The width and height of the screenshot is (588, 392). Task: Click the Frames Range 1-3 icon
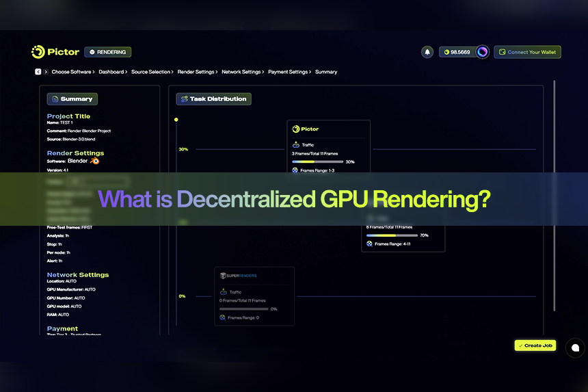[x=295, y=170]
